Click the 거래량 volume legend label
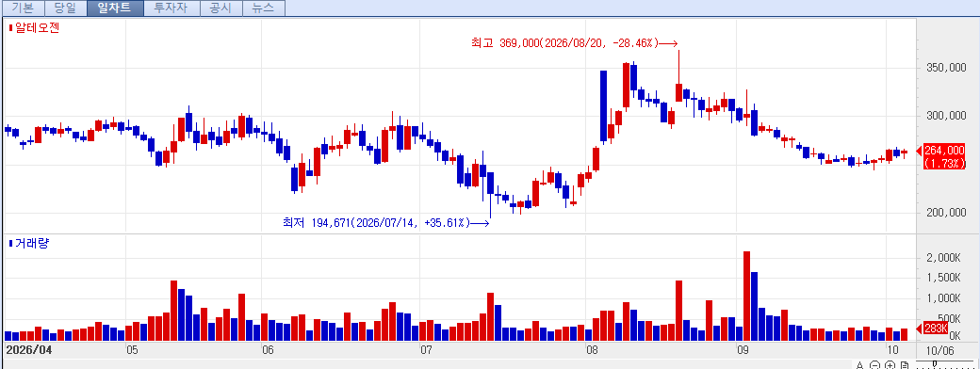 pos(29,243)
